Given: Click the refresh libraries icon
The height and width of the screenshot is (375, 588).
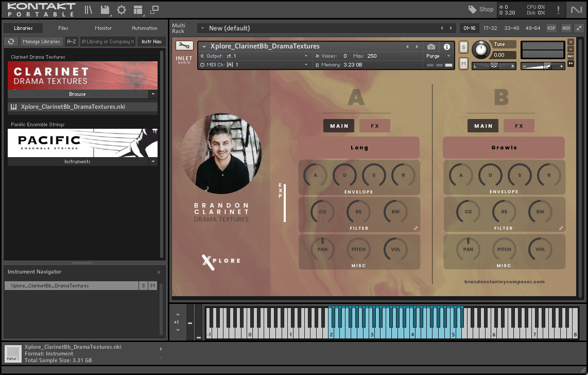Looking at the screenshot, I should (11, 42).
